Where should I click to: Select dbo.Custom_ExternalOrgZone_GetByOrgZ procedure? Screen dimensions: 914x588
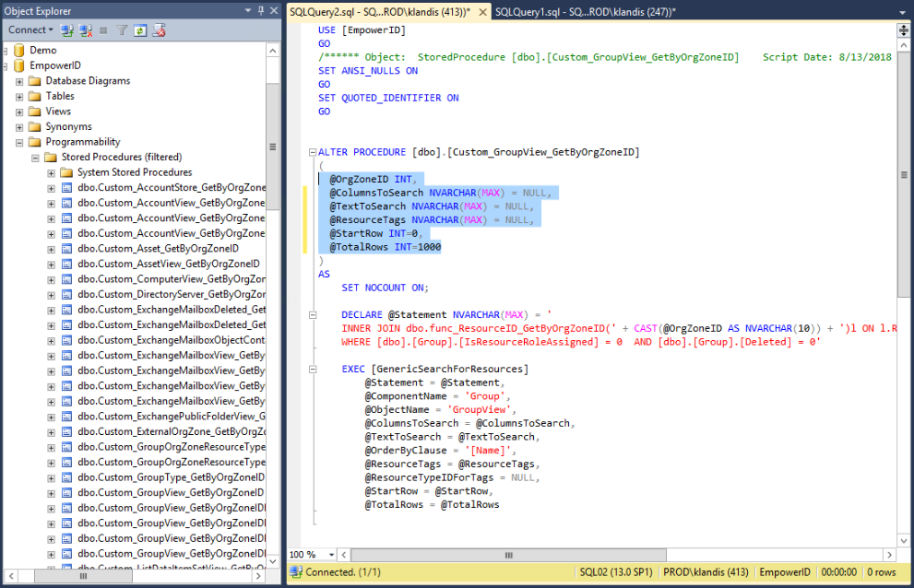(172, 431)
